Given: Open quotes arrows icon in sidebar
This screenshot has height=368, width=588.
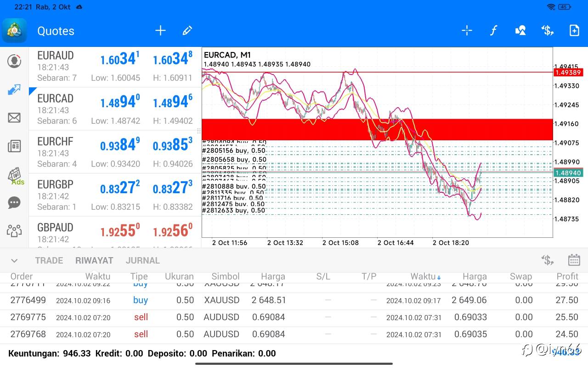Looking at the screenshot, I should pyautogui.click(x=14, y=90).
